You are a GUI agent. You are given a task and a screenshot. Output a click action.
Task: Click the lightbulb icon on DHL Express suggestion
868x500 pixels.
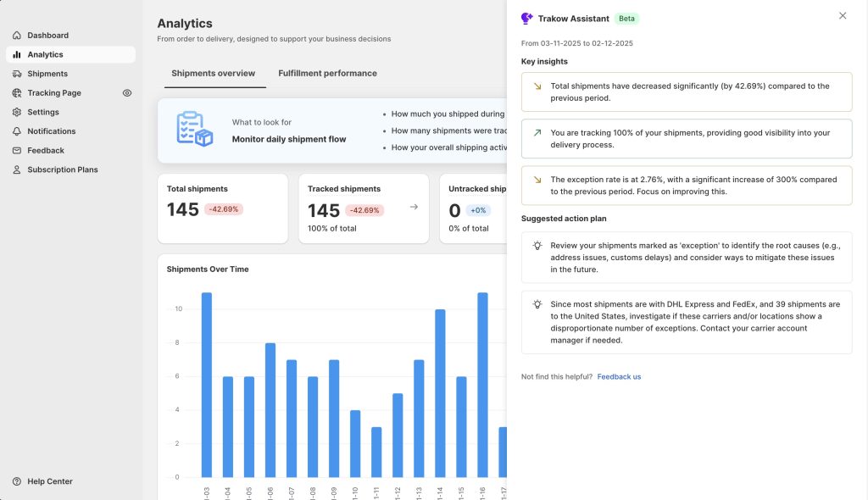pyautogui.click(x=537, y=304)
